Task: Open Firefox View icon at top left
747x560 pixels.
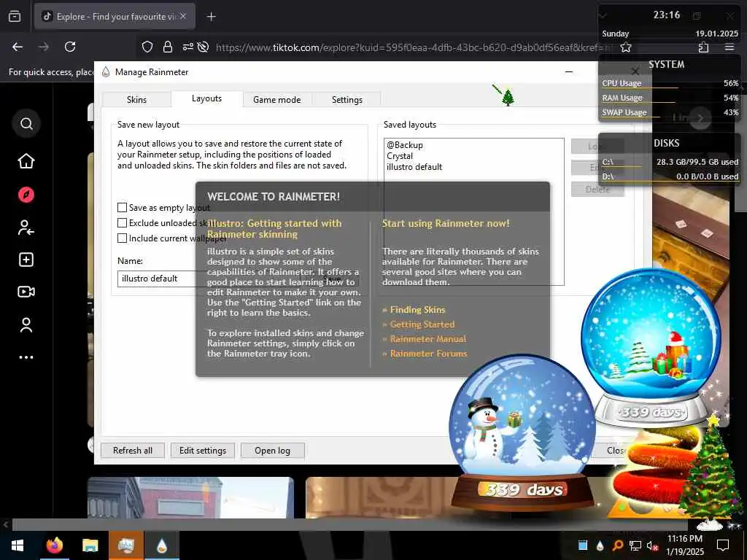Action: (x=15, y=16)
